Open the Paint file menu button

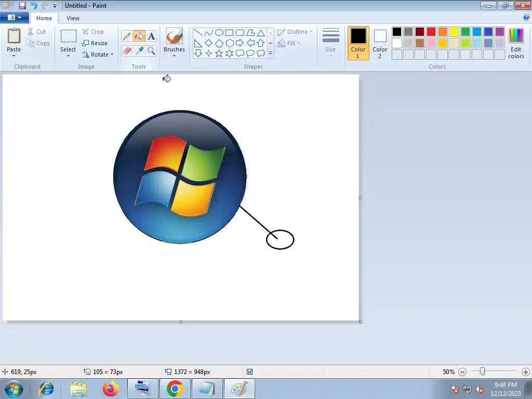(x=14, y=18)
